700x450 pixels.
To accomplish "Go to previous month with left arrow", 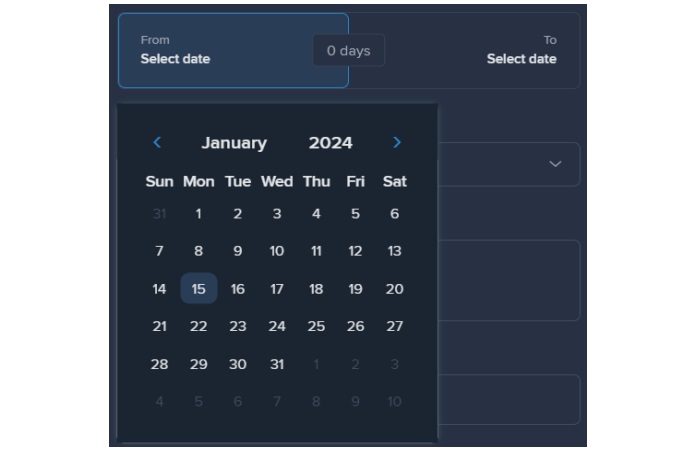I will [157, 143].
